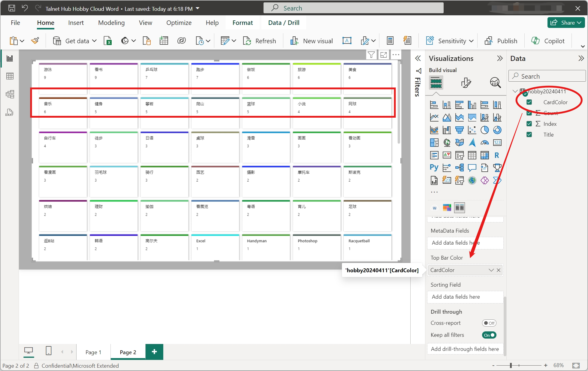Switch to Page 1 tab
The image size is (588, 371).
click(93, 352)
